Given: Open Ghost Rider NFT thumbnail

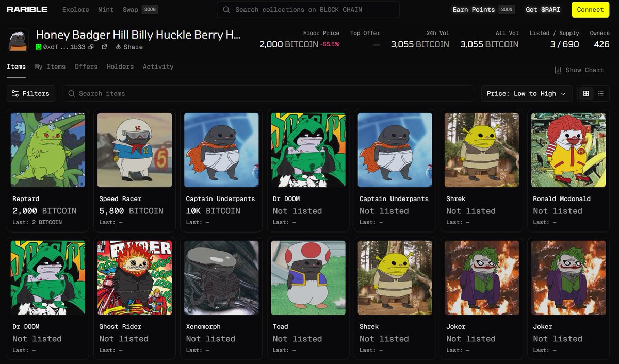Looking at the screenshot, I should pos(135,278).
